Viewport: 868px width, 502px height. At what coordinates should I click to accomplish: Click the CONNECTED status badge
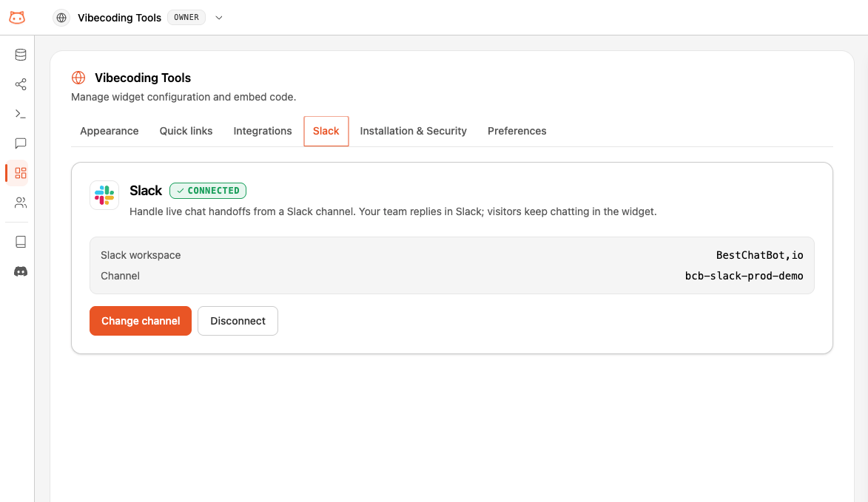(208, 191)
